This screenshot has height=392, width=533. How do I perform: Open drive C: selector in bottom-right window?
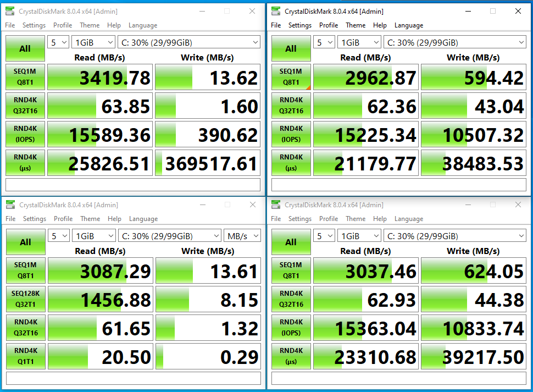(455, 236)
